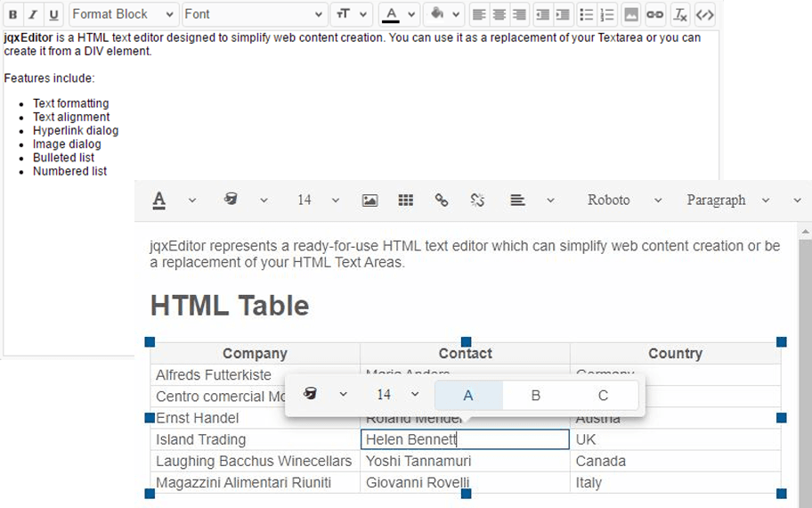Toggle Underline in the Format Block toolbar

(x=53, y=14)
